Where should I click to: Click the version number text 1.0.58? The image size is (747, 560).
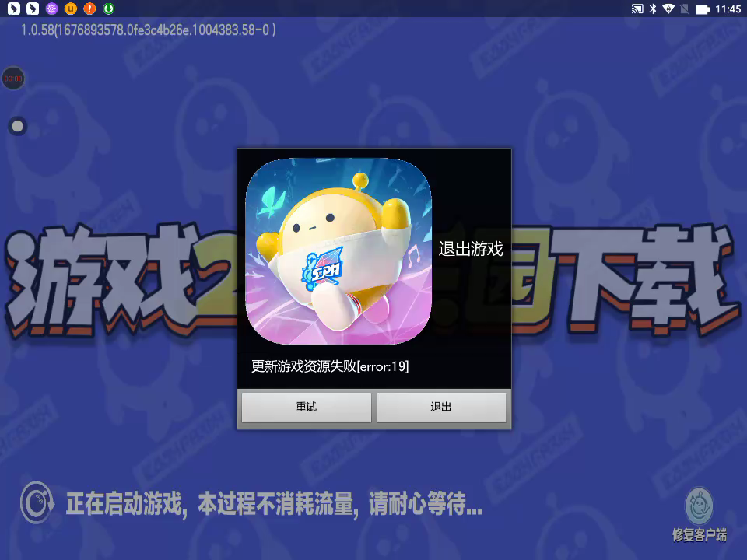coord(148,30)
